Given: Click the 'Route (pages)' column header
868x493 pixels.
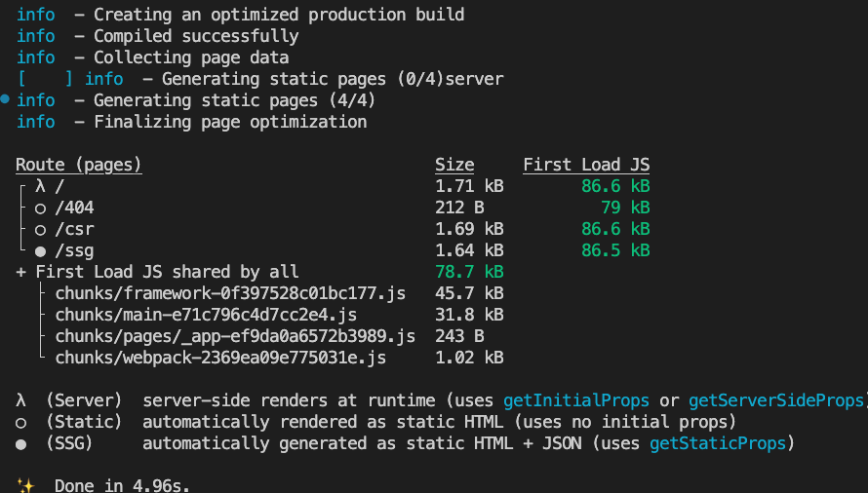Looking at the screenshot, I should tap(79, 165).
